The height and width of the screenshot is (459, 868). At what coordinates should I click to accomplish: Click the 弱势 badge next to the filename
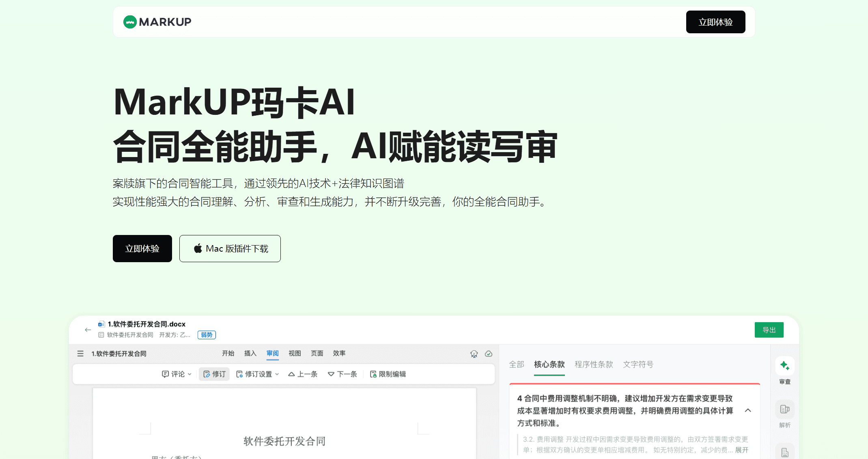[206, 335]
